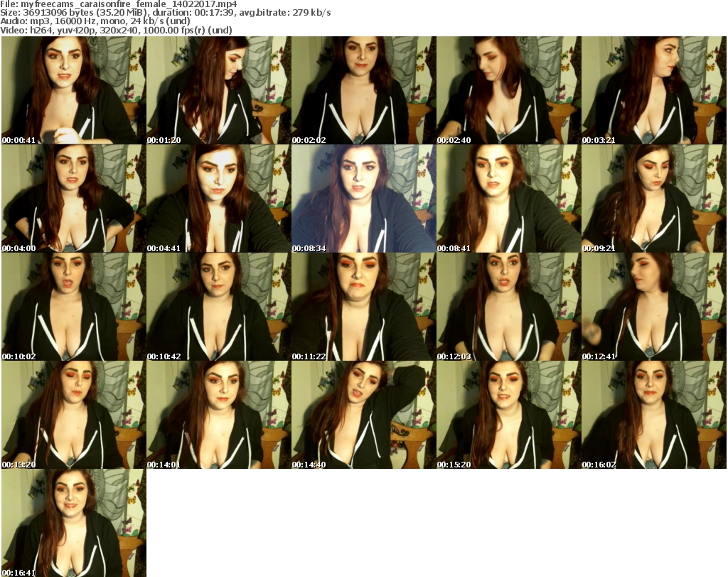Select the thumbnail frame stamped 00:00:41
This screenshot has height=577, width=728.
click(74, 90)
